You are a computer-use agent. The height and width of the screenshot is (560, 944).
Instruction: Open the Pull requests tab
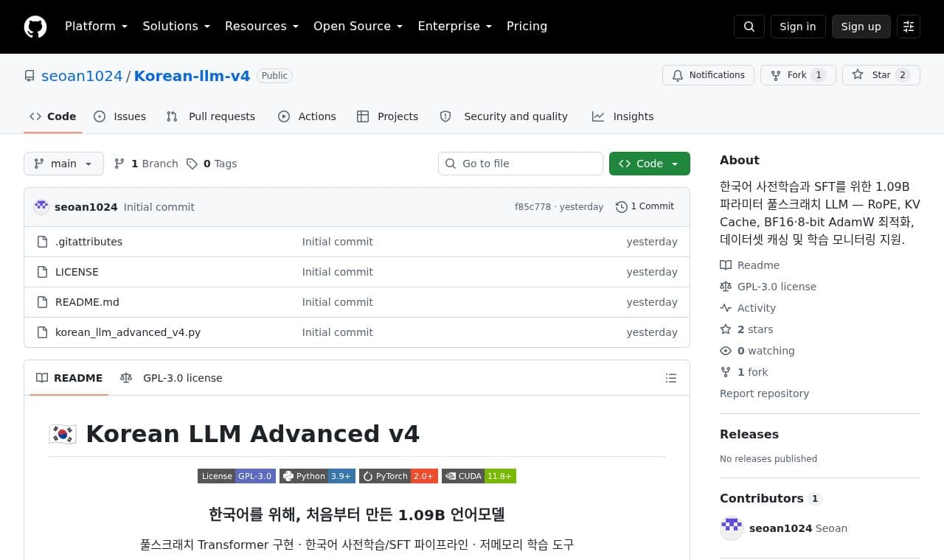211,116
